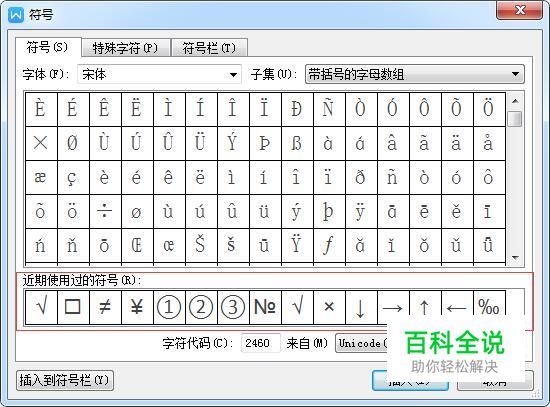The image size is (550, 407).
Task: Select the È uppercase E-grave symbol
Action: click(x=41, y=109)
